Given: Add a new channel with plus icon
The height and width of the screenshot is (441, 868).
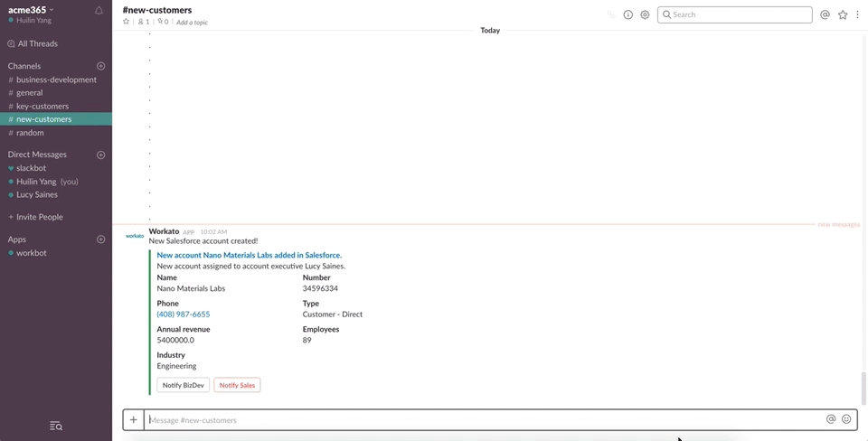Looking at the screenshot, I should pos(100,66).
